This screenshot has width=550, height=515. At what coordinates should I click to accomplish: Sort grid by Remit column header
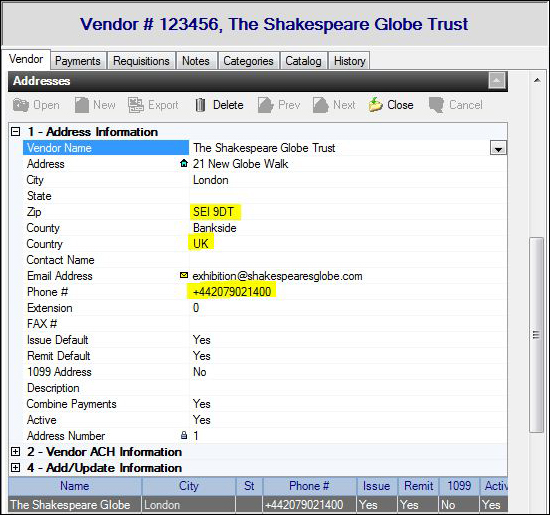point(418,486)
